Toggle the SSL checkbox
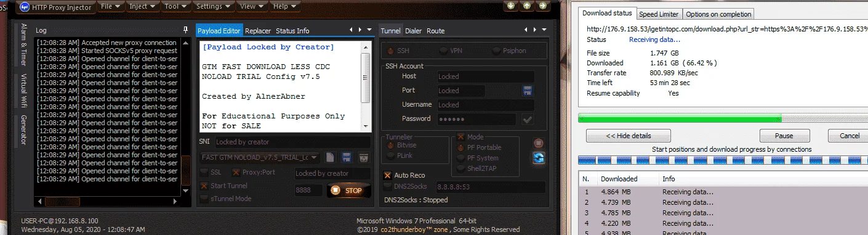 (204, 173)
